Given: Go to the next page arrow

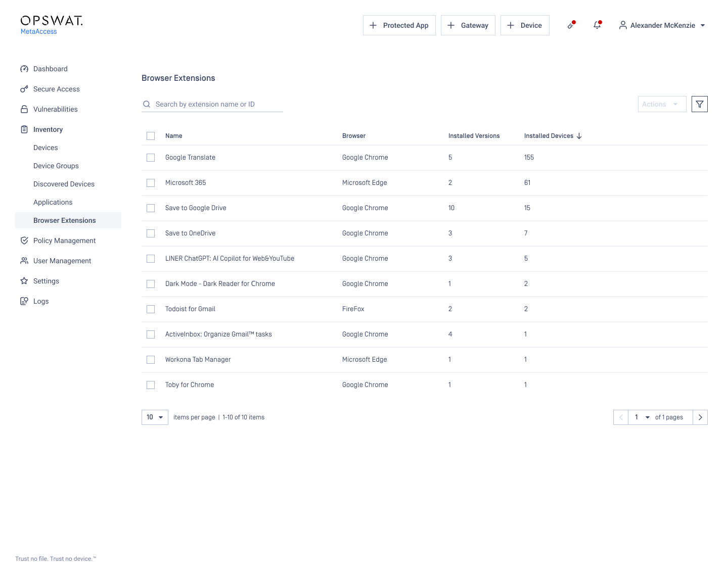Looking at the screenshot, I should click(x=700, y=417).
